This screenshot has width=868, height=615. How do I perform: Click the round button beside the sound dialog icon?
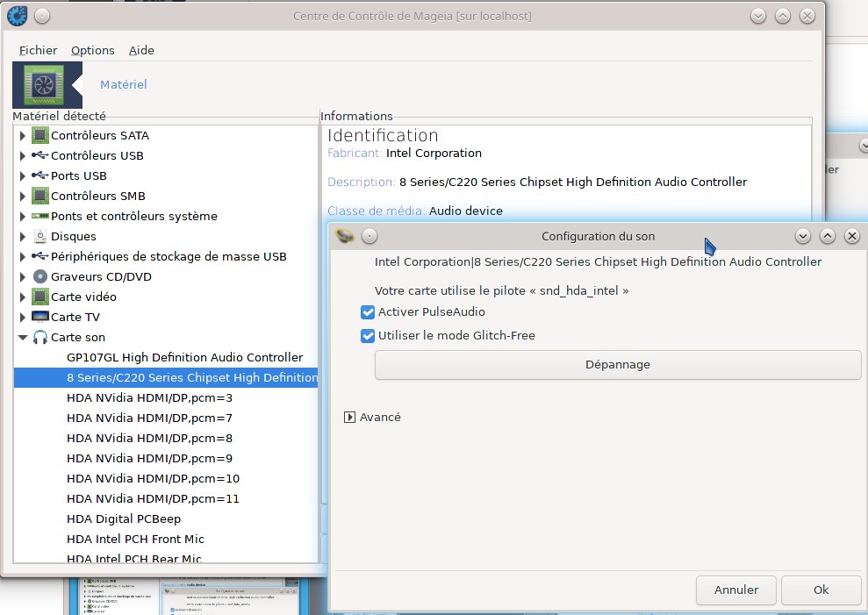pos(369,236)
